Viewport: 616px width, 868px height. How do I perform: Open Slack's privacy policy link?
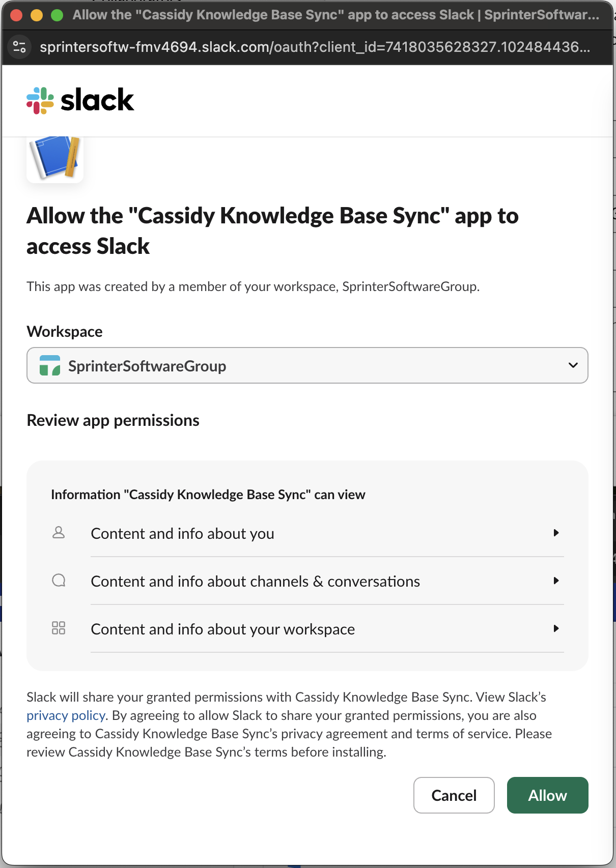click(x=66, y=715)
